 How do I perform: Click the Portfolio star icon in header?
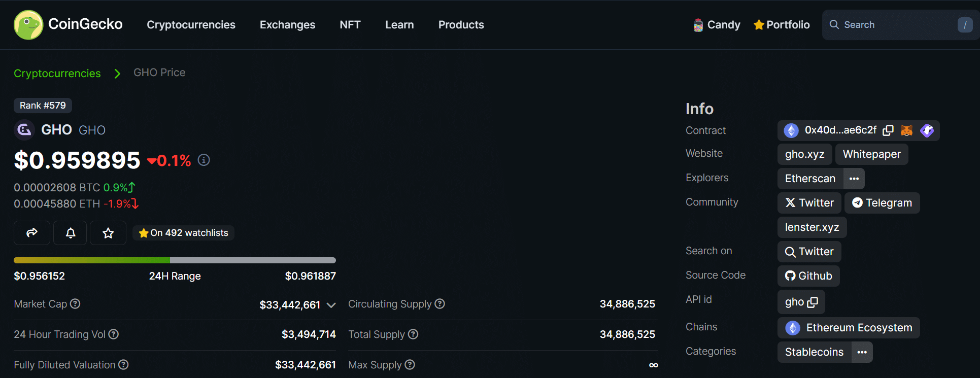tap(759, 25)
